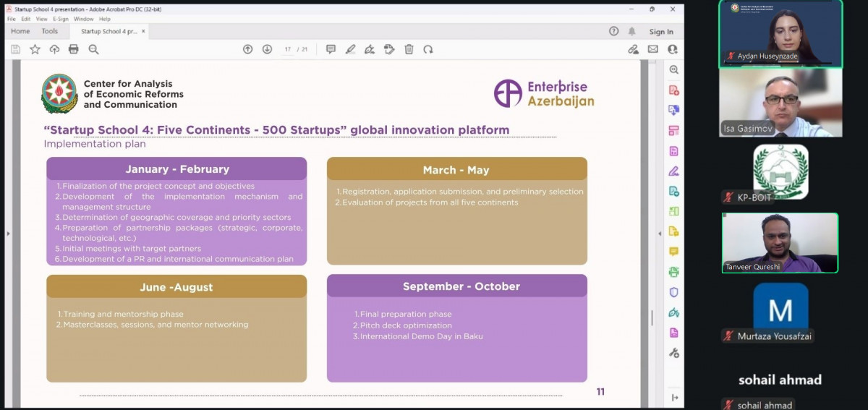The height and width of the screenshot is (410, 868).
Task: Click the March - May heading on the slide
Action: tap(456, 170)
